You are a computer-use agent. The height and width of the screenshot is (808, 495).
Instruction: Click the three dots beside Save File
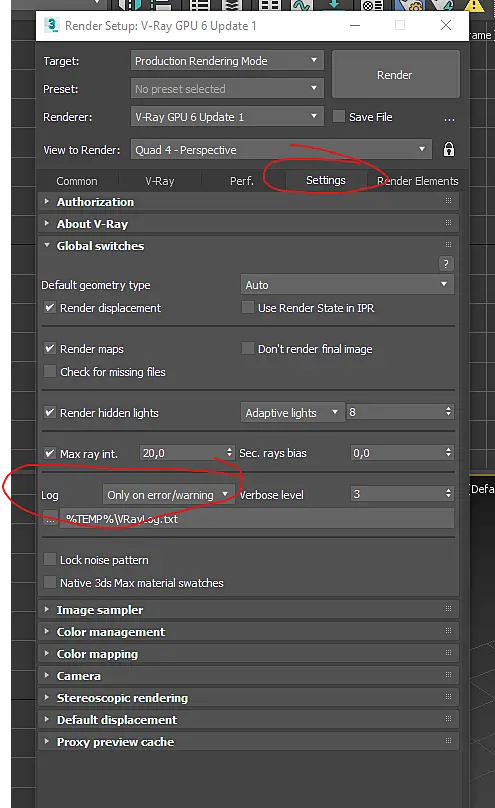click(449, 119)
